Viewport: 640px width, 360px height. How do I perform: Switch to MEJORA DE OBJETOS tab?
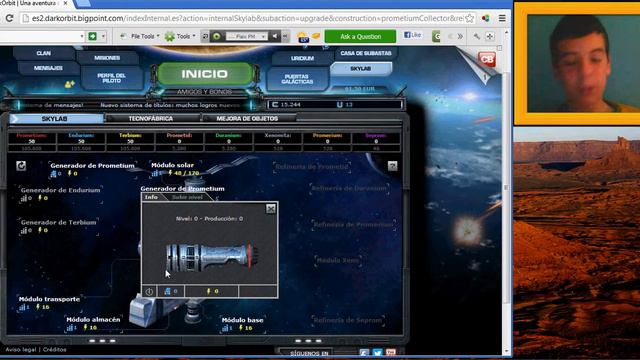pos(247,119)
